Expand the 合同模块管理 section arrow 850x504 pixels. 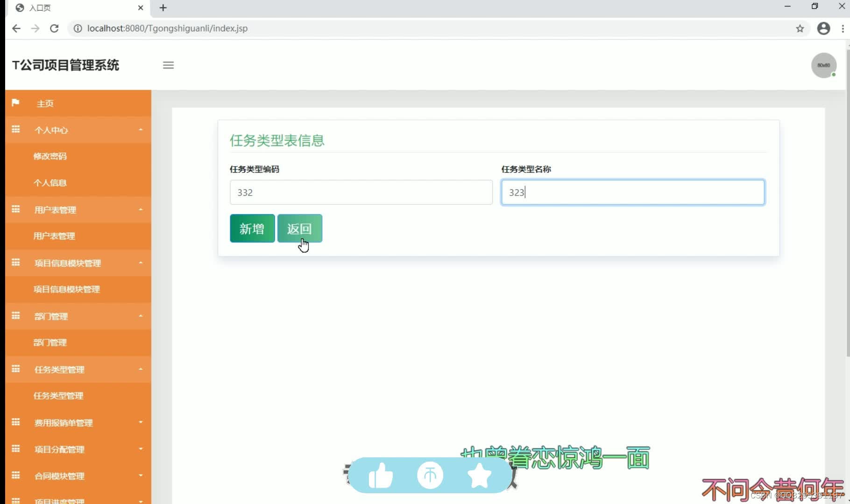(x=141, y=476)
